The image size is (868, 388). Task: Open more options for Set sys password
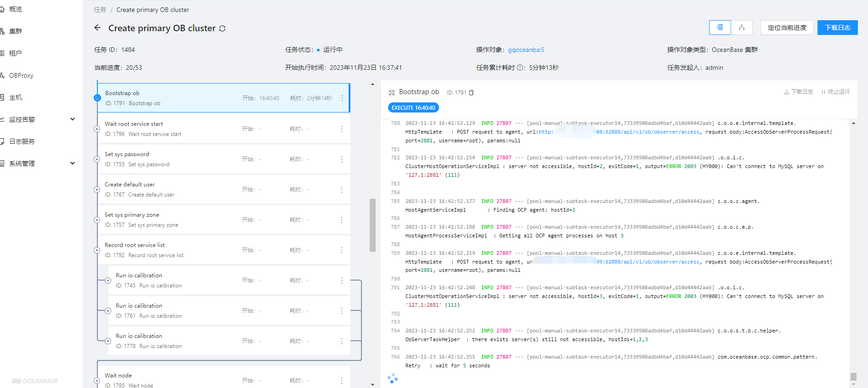point(342,159)
